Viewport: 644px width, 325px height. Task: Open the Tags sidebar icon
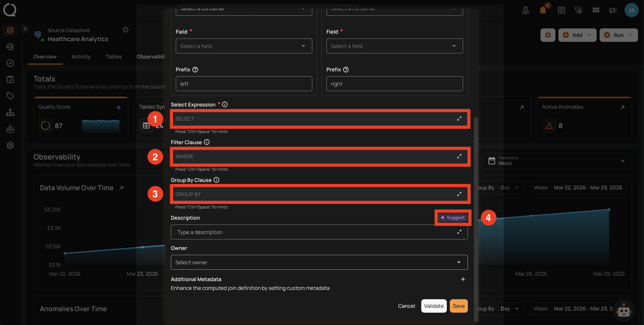pyautogui.click(x=10, y=96)
